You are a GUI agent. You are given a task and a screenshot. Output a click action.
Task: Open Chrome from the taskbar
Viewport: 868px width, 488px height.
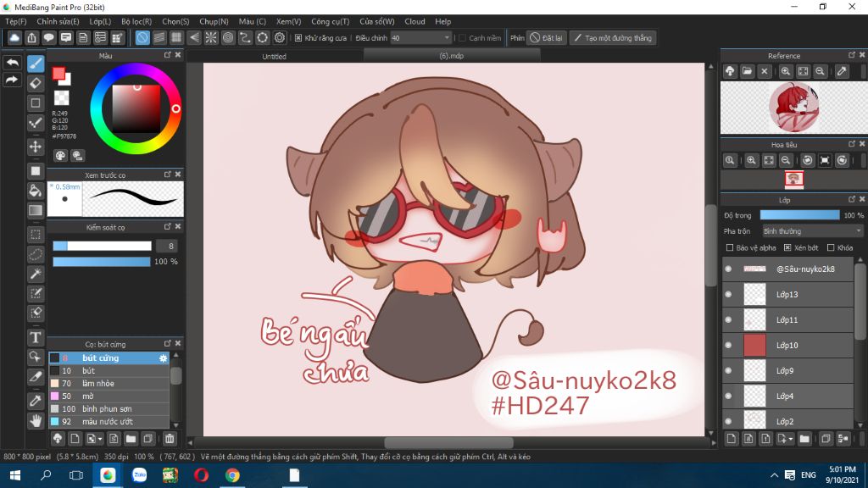coord(232,475)
